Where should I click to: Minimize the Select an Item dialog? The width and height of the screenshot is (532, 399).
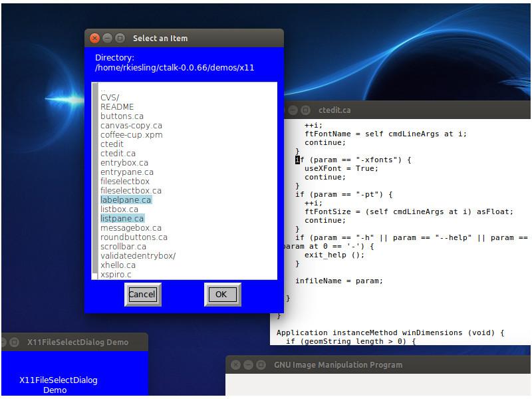pos(107,38)
